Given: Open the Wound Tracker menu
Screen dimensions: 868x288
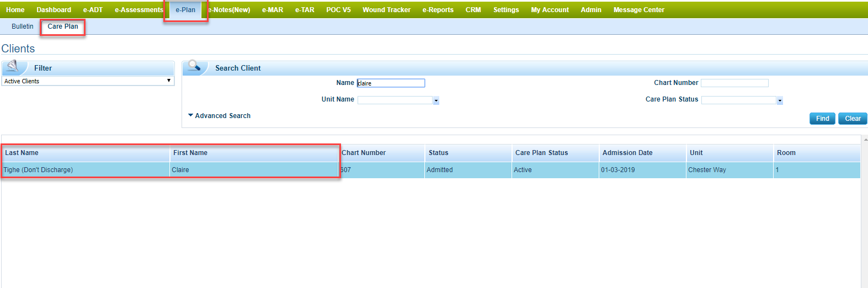Looking at the screenshot, I should coord(386,10).
